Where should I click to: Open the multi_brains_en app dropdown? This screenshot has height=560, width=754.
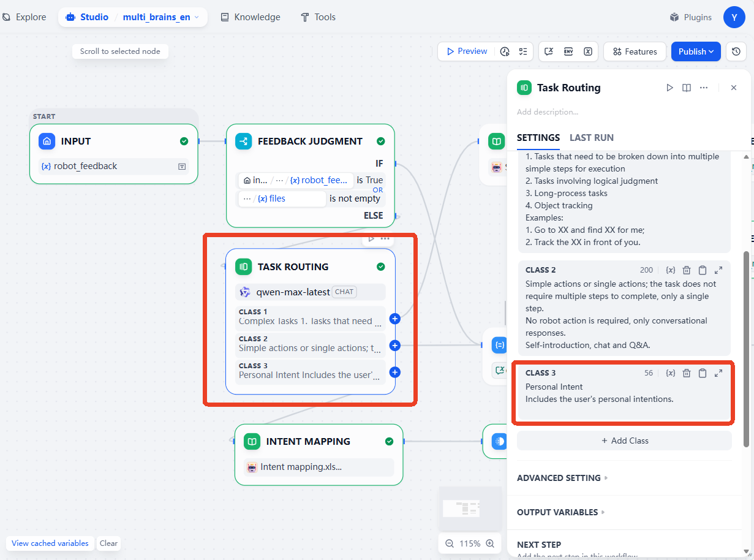pos(161,17)
